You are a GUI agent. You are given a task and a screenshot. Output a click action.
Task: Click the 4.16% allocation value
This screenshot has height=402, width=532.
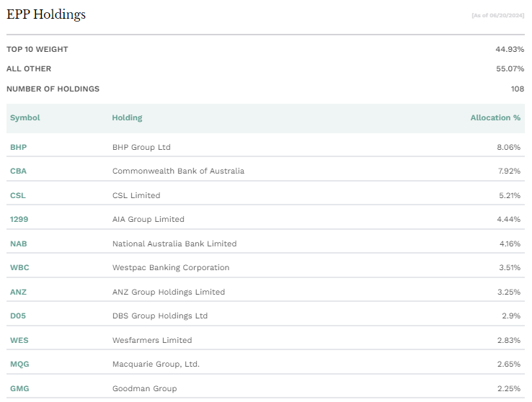click(x=510, y=244)
